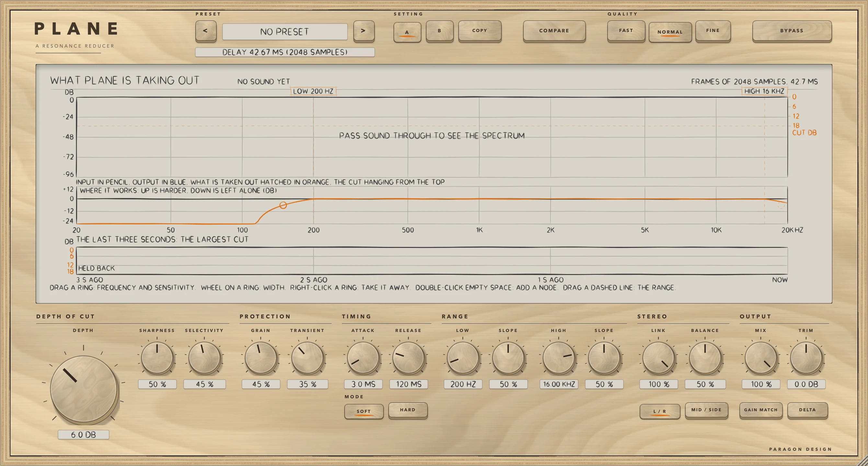Click the SELECTIVITY knob
The width and height of the screenshot is (868, 466).
(204, 358)
